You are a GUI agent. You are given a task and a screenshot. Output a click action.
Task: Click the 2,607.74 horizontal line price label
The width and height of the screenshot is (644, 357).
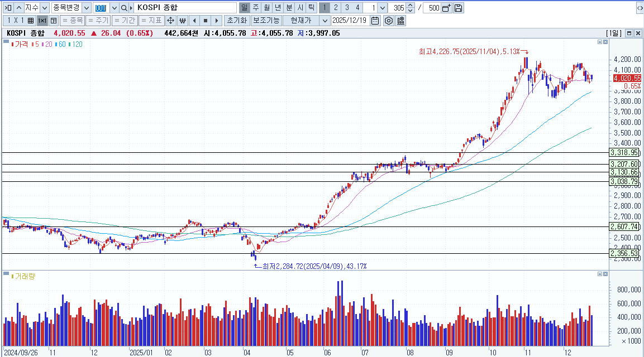(x=624, y=226)
